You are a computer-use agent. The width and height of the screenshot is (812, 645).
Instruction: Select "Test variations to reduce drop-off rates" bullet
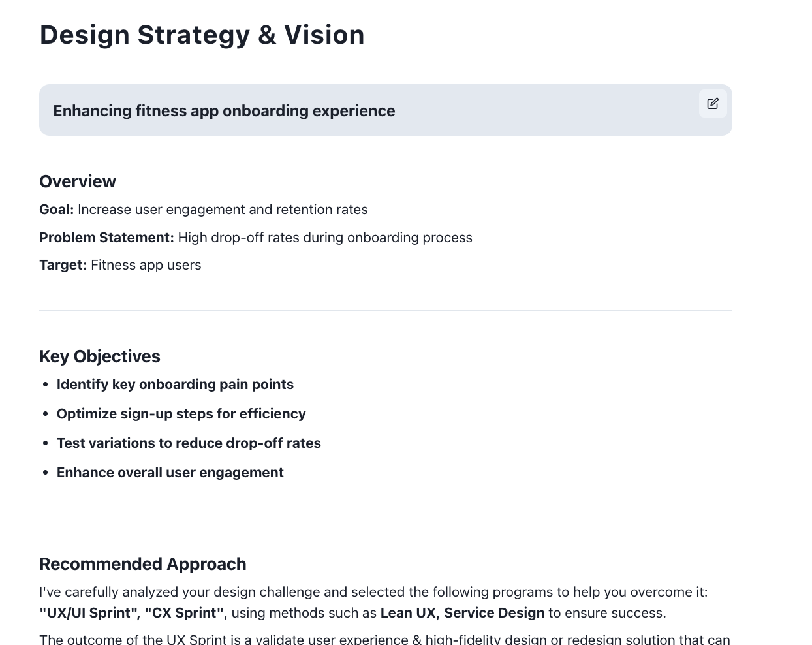(x=189, y=443)
